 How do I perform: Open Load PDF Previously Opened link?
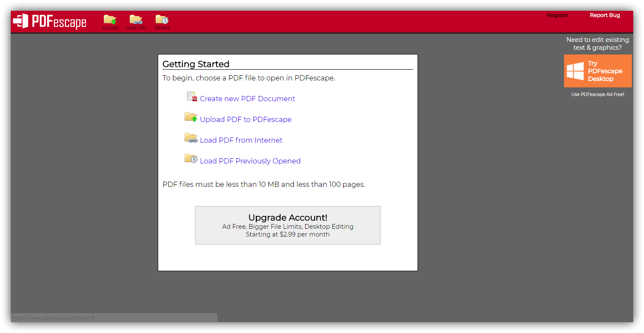pos(250,161)
